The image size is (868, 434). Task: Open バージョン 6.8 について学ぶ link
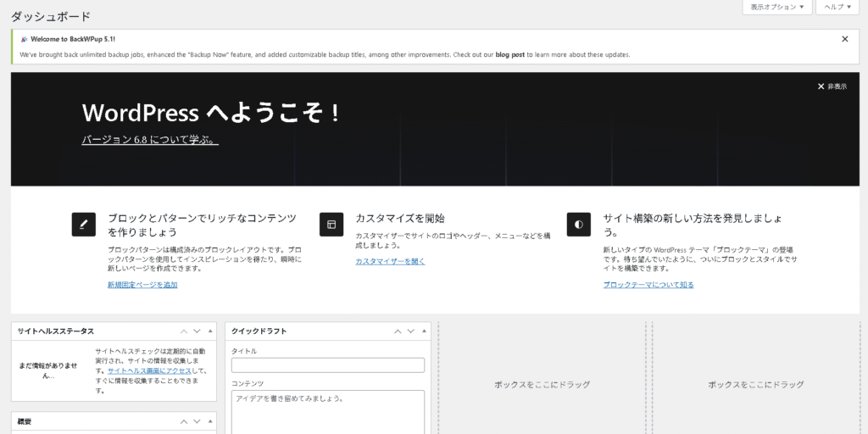click(150, 140)
